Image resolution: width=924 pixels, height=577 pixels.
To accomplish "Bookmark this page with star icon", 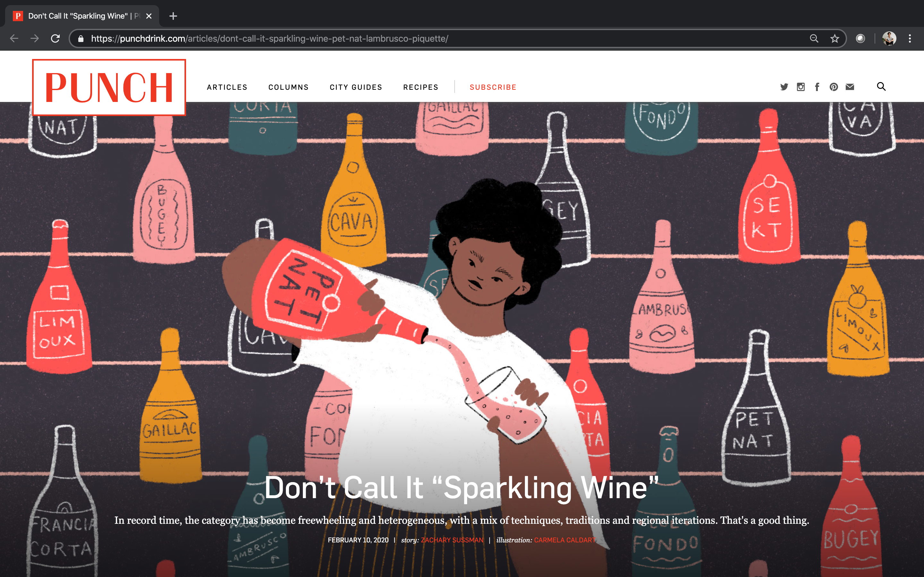I will pos(835,38).
